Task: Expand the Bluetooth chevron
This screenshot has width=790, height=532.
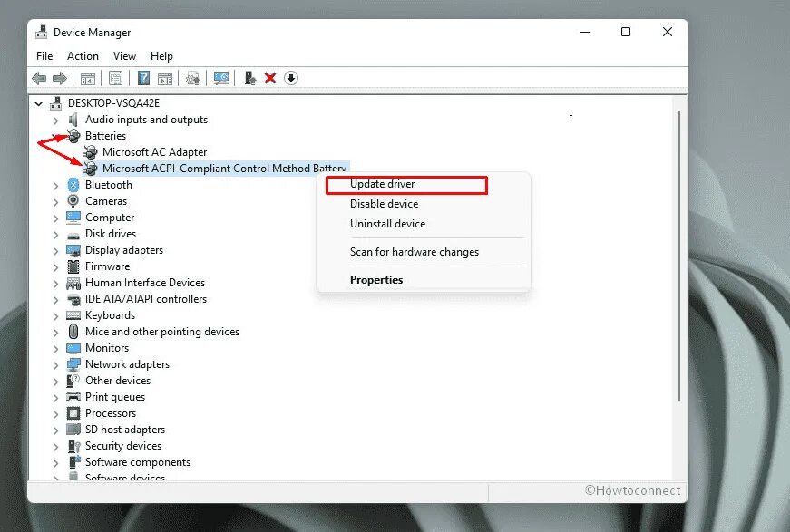Action: [55, 186]
